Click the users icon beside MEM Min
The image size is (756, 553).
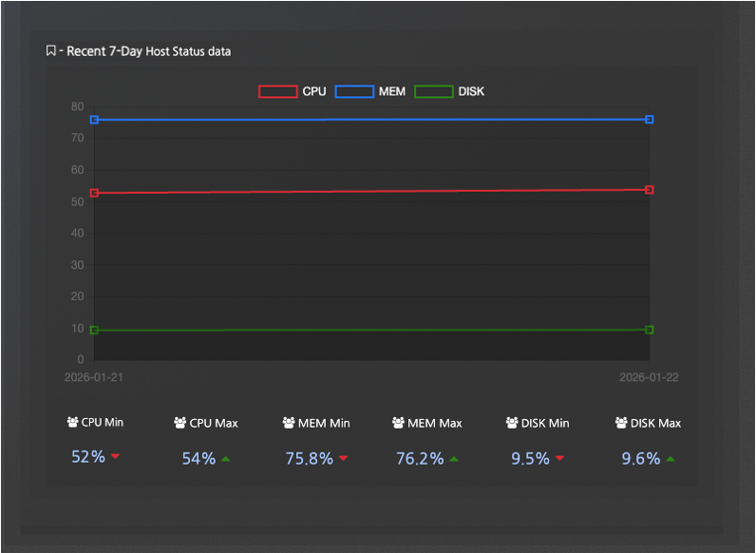point(290,423)
